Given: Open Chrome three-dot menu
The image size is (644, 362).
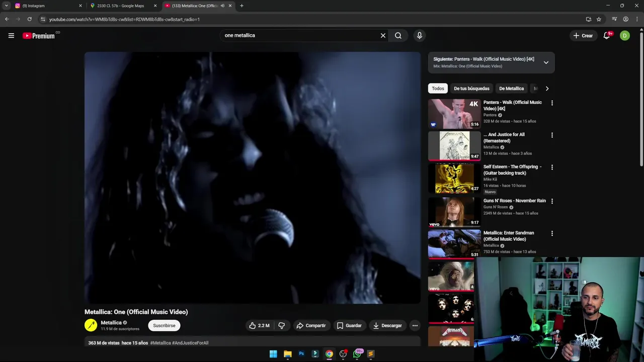Looking at the screenshot, I should tap(636, 19).
